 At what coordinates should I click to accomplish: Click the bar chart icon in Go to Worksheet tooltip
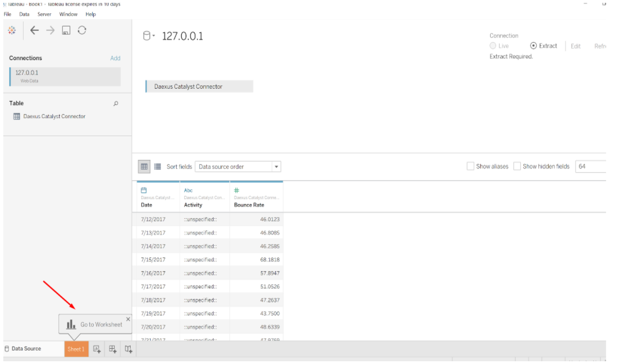(71, 324)
